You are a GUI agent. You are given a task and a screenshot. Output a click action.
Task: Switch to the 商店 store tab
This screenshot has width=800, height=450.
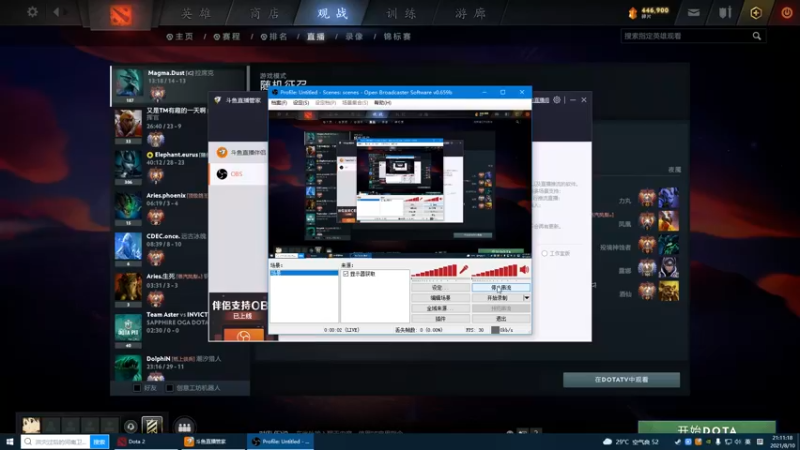(x=265, y=13)
